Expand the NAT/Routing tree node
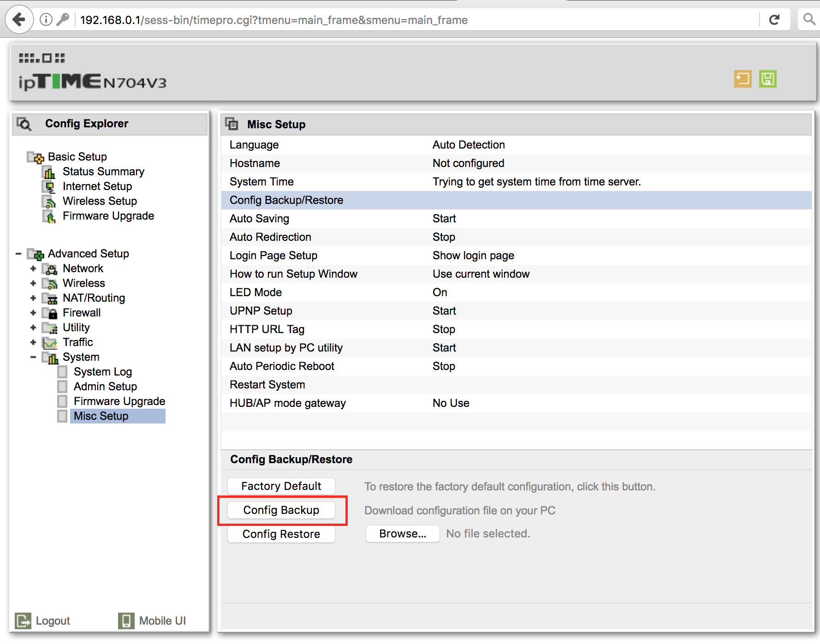This screenshot has width=820, height=644. tap(33, 298)
